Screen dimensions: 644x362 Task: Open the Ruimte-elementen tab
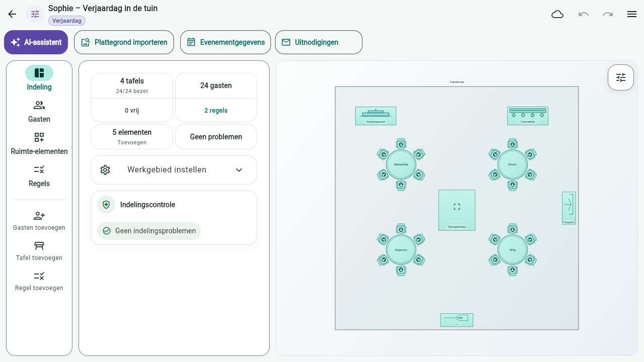pyautogui.click(x=39, y=144)
